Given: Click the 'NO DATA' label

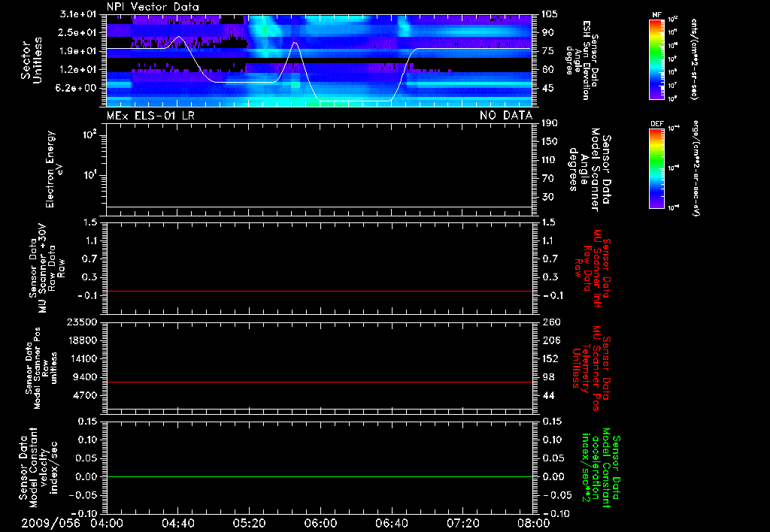Looking at the screenshot, I should click(x=506, y=115).
